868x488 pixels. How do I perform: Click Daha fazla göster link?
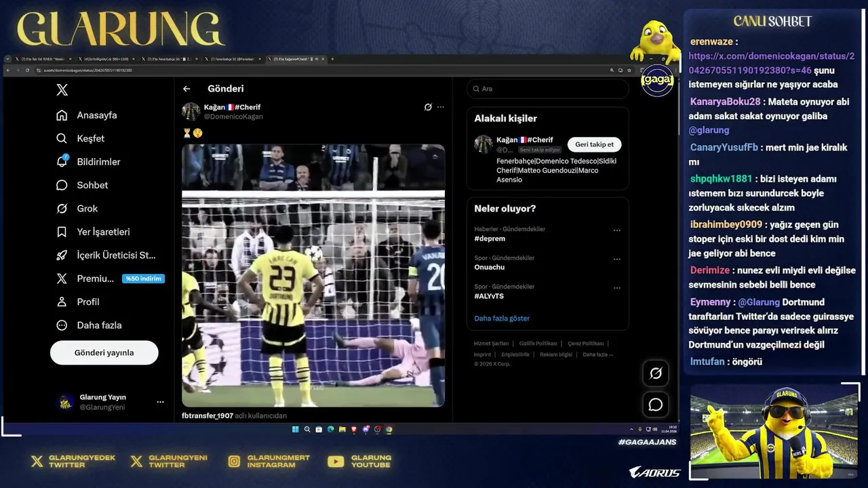click(502, 319)
